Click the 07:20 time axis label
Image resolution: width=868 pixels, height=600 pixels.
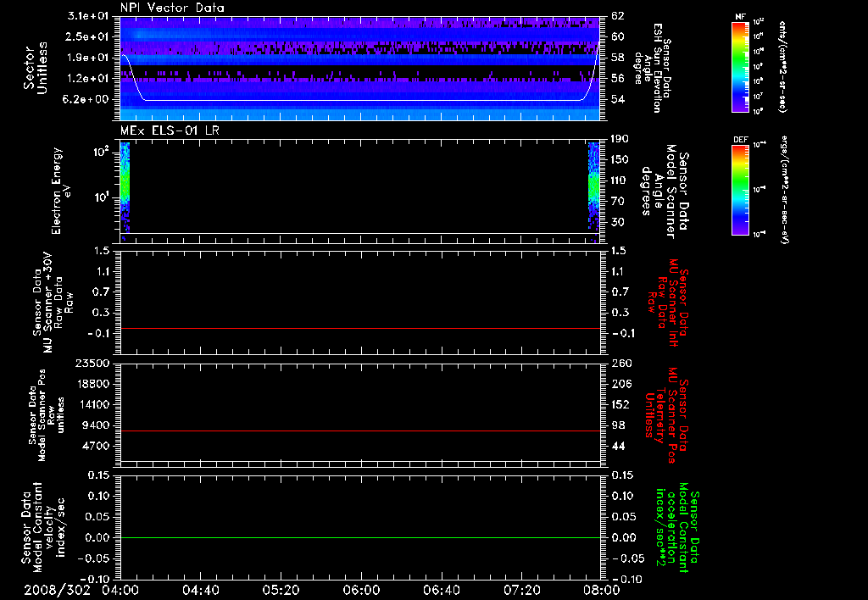tap(522, 590)
